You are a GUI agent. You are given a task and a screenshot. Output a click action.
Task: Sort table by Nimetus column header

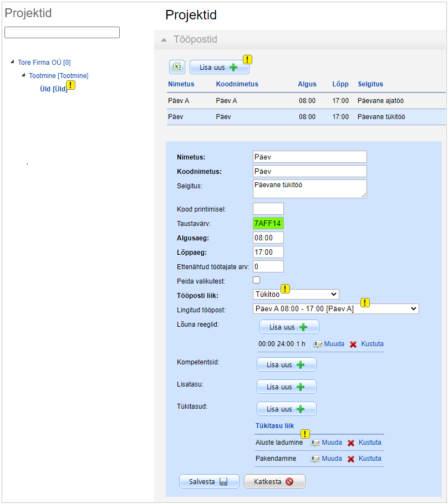click(x=181, y=84)
